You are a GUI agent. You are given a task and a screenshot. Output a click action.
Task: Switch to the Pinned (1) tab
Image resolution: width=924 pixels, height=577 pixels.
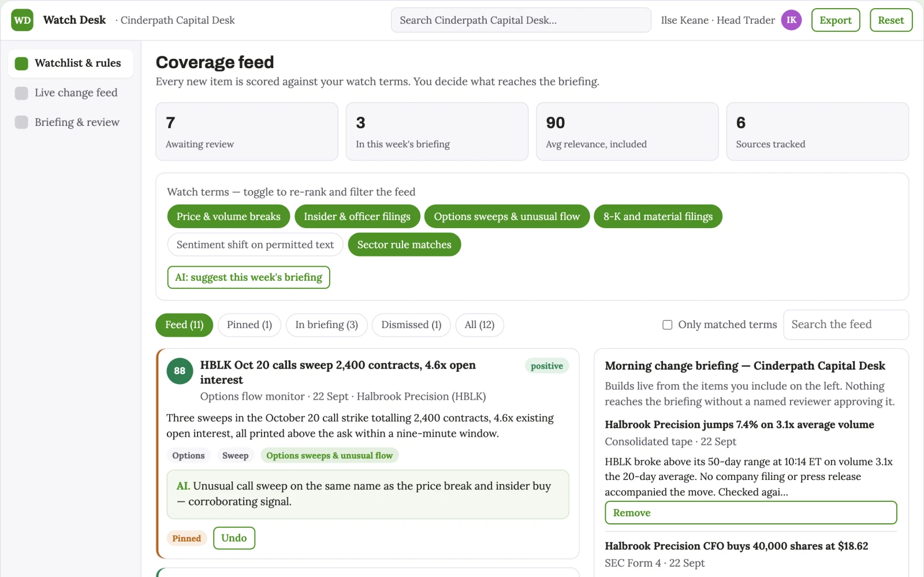coord(249,325)
